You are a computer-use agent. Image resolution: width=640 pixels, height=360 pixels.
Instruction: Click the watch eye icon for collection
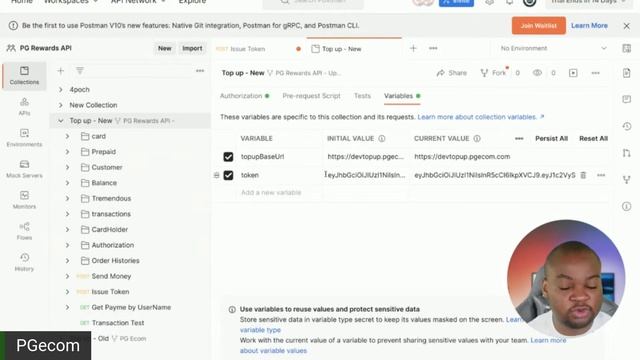tap(537, 73)
